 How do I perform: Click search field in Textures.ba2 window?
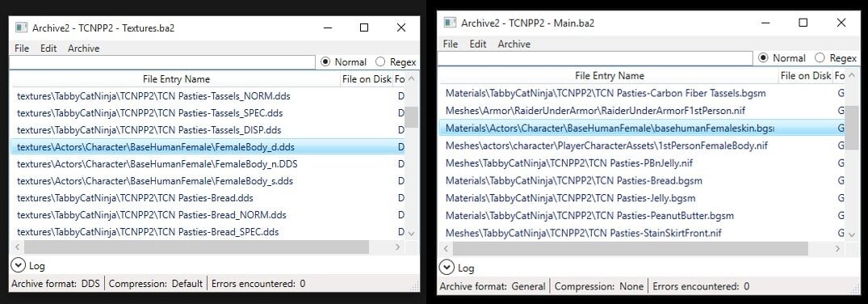pyautogui.click(x=162, y=62)
